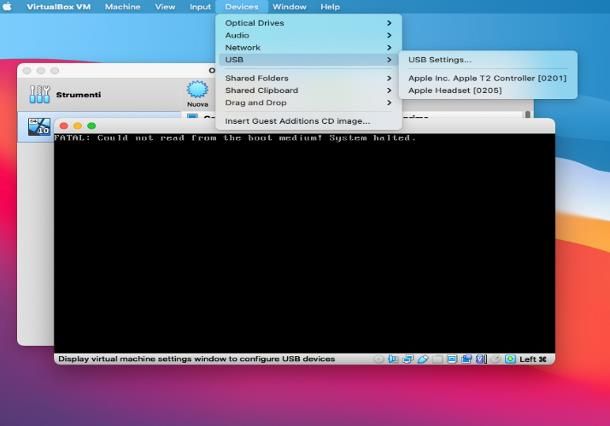Screen dimensions: 610x426
Task: Click the optical disk status bar icon
Action: tap(378, 359)
